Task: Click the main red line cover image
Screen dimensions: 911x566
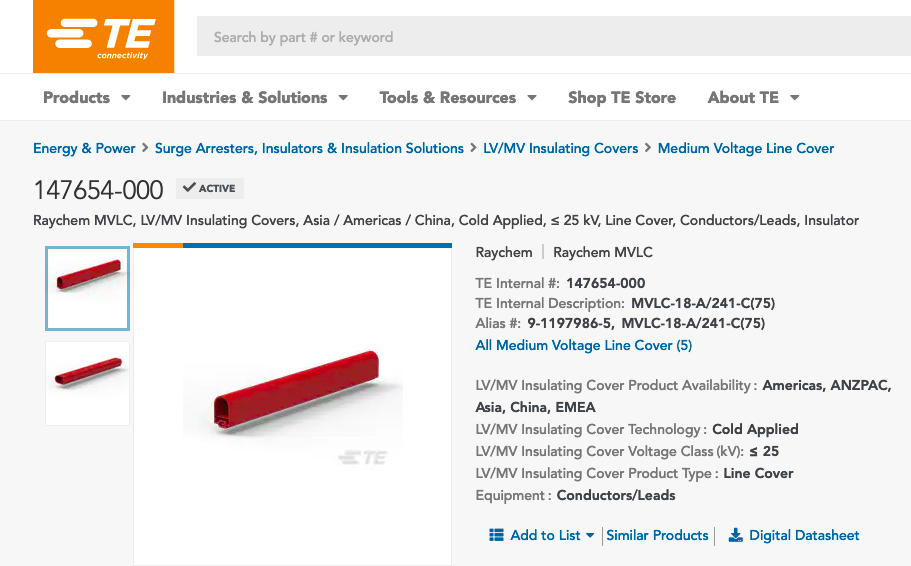Action: (x=292, y=400)
